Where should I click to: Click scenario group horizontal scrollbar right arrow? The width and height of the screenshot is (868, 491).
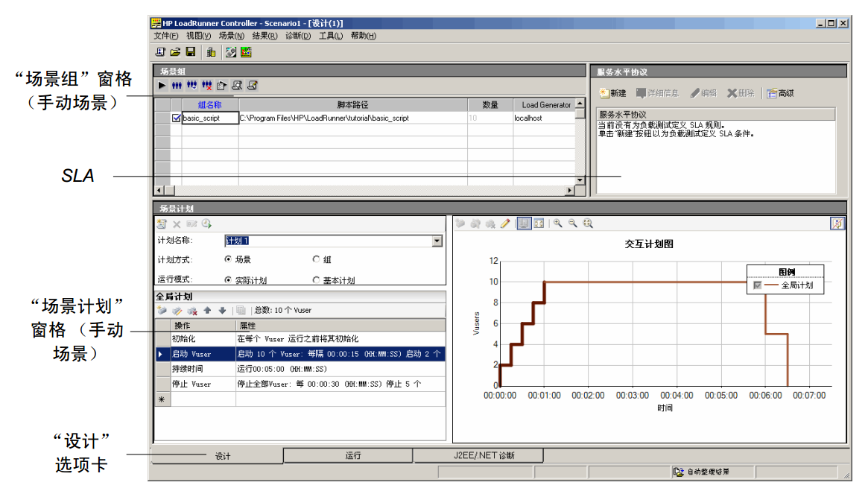pyautogui.click(x=570, y=191)
